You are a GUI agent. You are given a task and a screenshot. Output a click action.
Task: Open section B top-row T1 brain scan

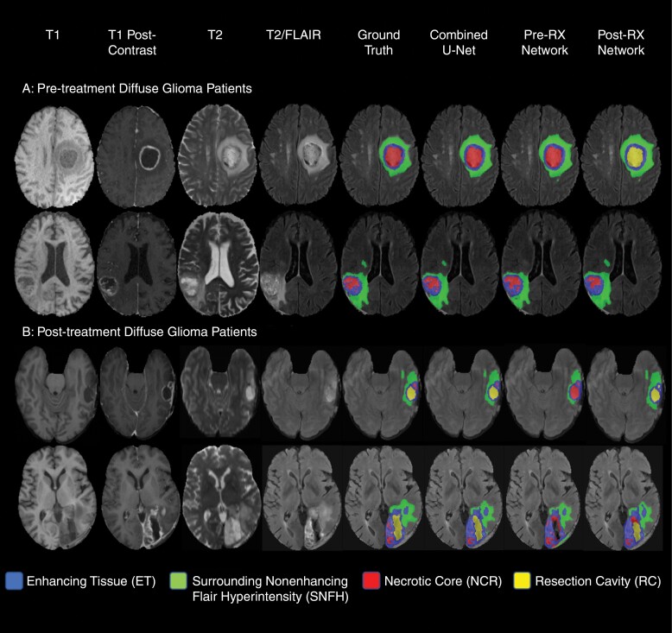click(56, 395)
